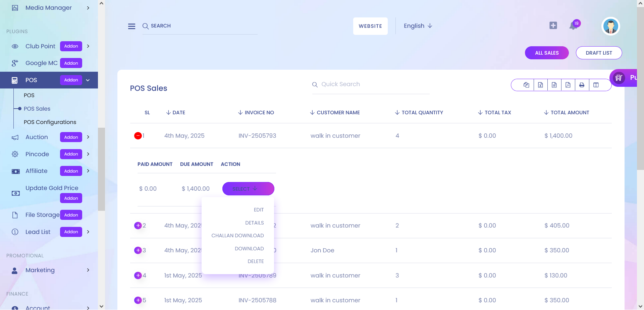
Task: Choose EDIT from action menu
Action: point(259,210)
